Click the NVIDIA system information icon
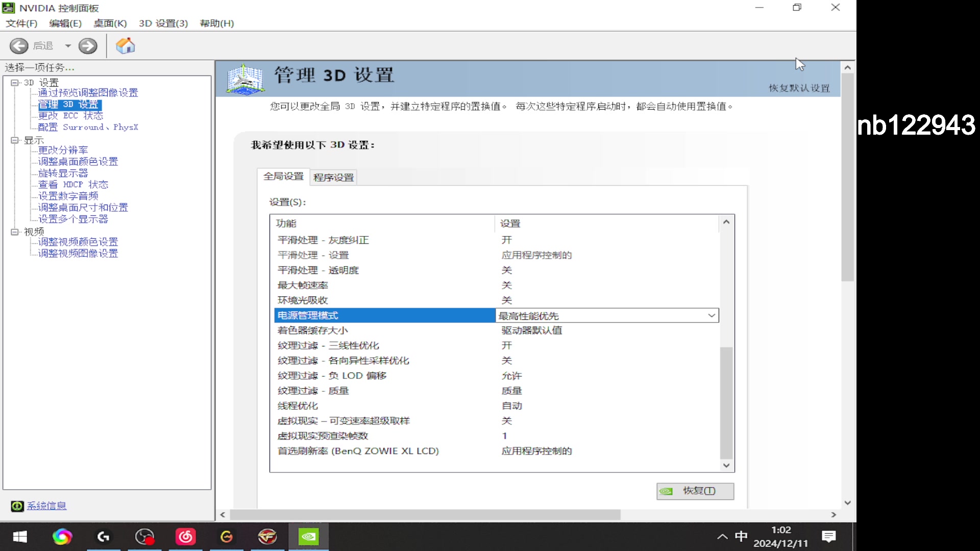The width and height of the screenshot is (980, 551). click(17, 506)
